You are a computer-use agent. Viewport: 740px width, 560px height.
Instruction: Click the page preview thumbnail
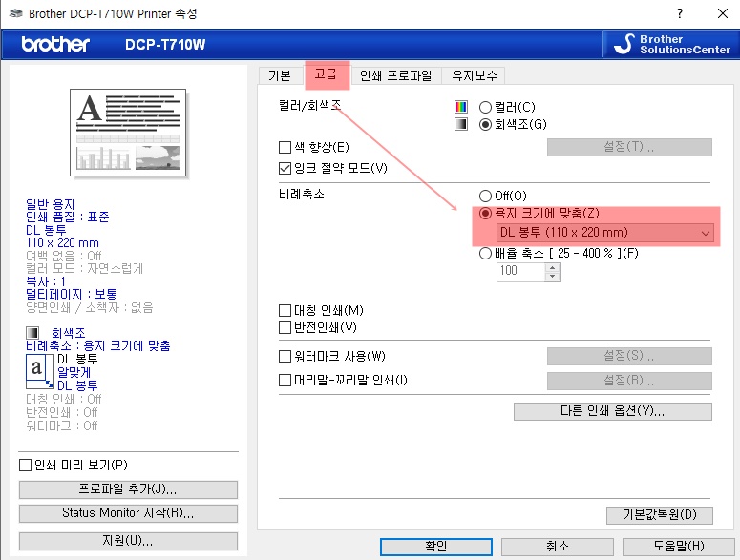(128, 133)
